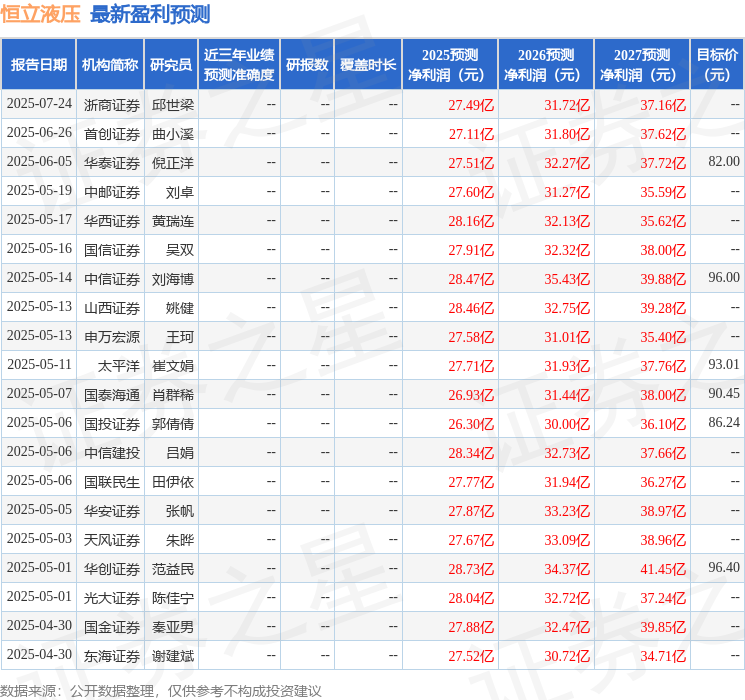Click the 最新盈利预测 title text
This screenshot has height=700, width=745.
point(150,14)
